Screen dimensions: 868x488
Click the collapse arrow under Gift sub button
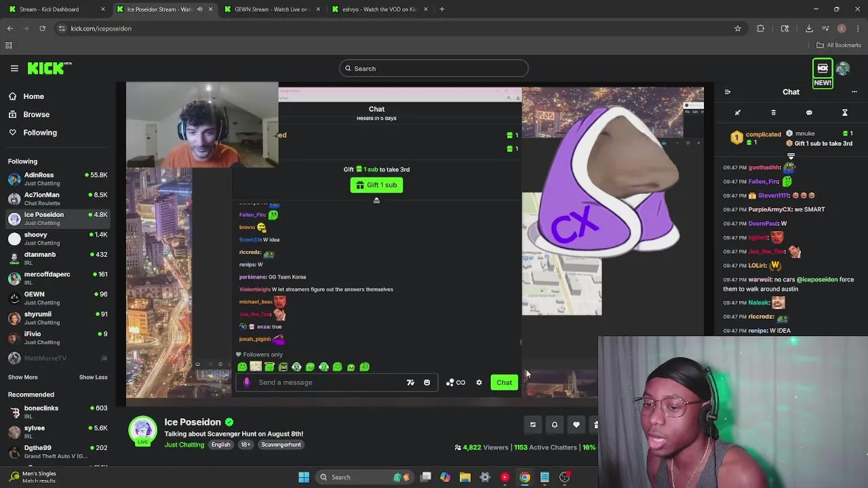[376, 201]
